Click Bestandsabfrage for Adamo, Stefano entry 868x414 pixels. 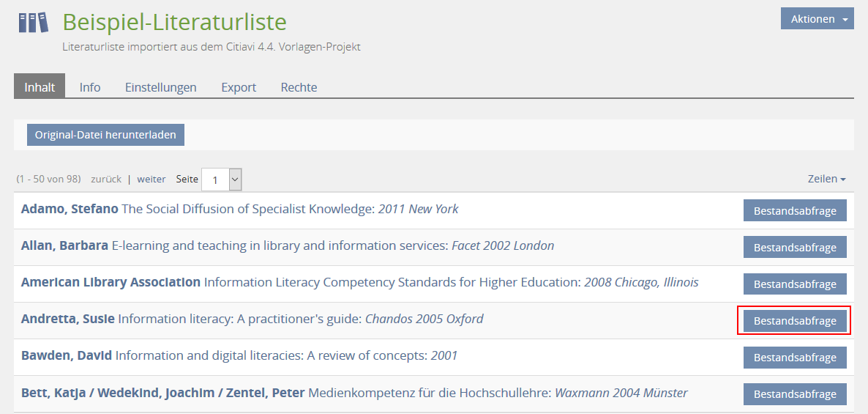pos(795,210)
